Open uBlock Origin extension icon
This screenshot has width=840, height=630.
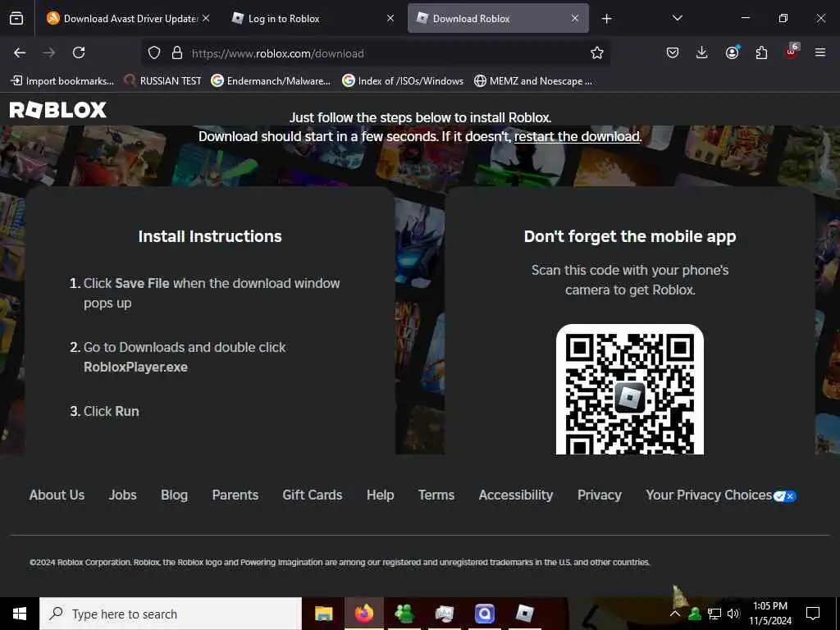[x=792, y=52]
